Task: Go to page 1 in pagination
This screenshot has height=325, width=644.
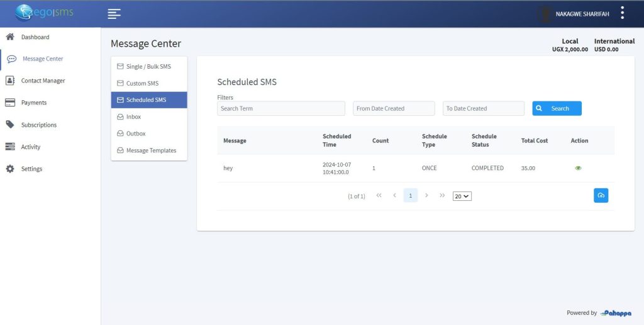Action: (410, 196)
